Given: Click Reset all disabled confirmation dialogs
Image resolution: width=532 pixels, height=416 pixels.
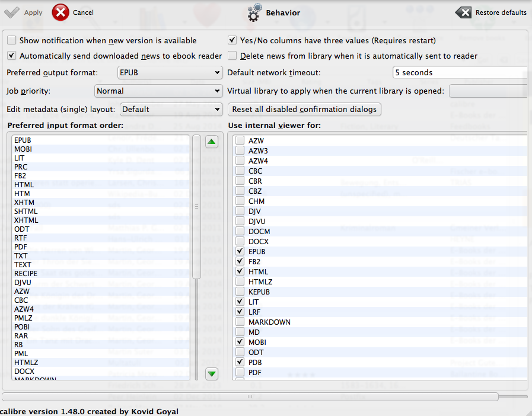Looking at the screenshot, I should pyautogui.click(x=304, y=109).
